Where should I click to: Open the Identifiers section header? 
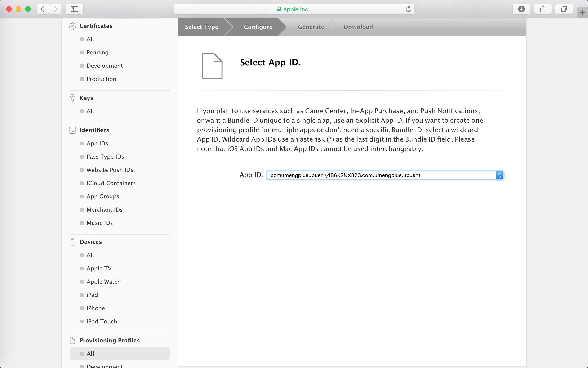tap(94, 130)
